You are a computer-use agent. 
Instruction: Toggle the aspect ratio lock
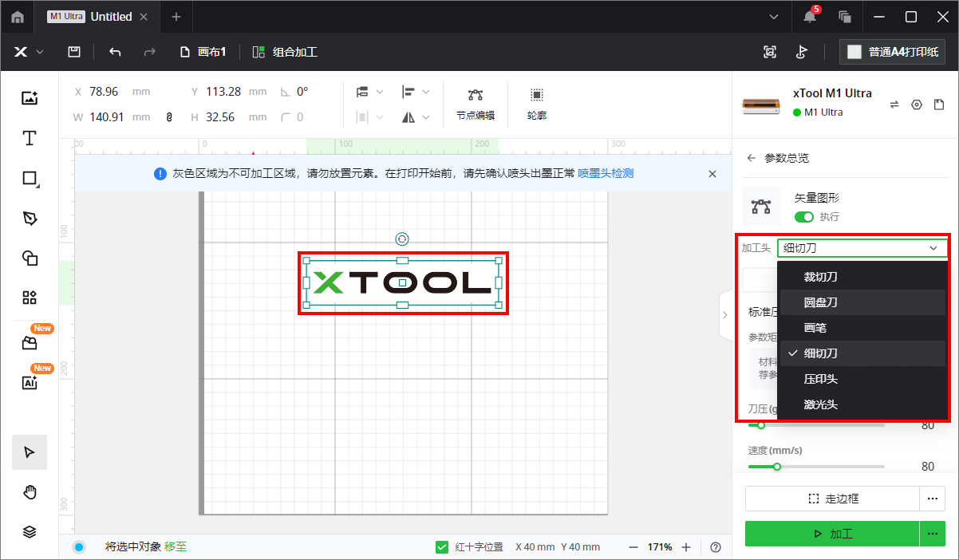coord(169,117)
